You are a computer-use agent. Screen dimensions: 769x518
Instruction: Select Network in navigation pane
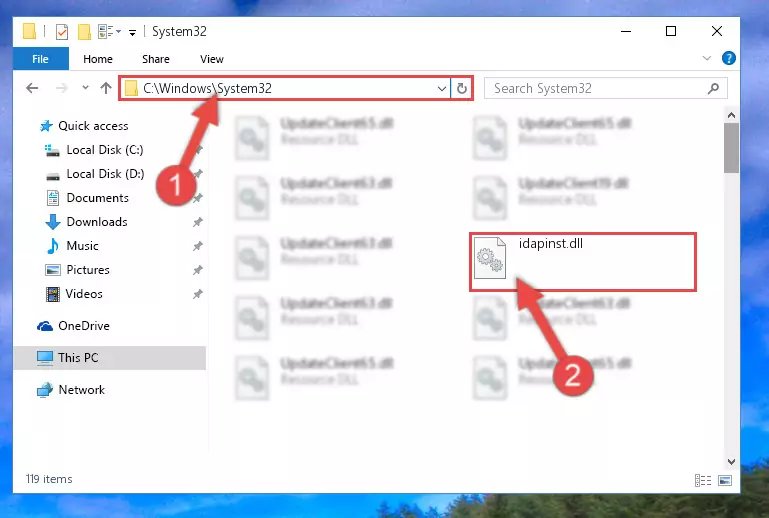tap(81, 390)
